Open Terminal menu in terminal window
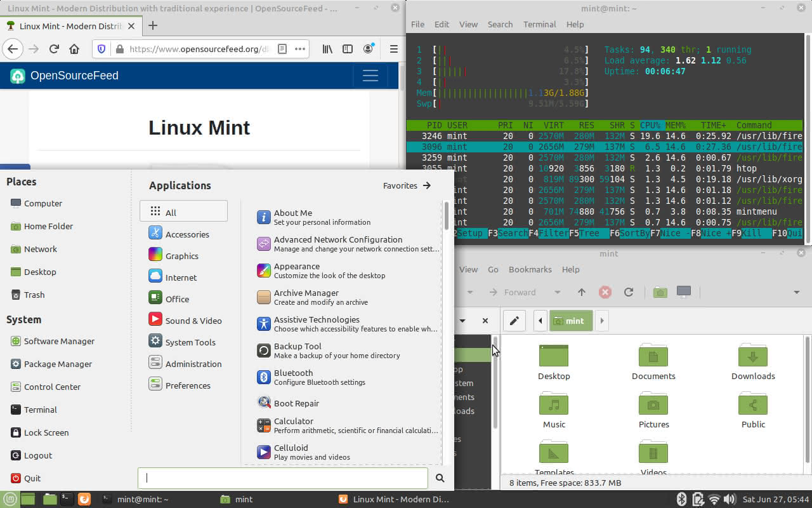This screenshot has height=508, width=812. point(539,24)
